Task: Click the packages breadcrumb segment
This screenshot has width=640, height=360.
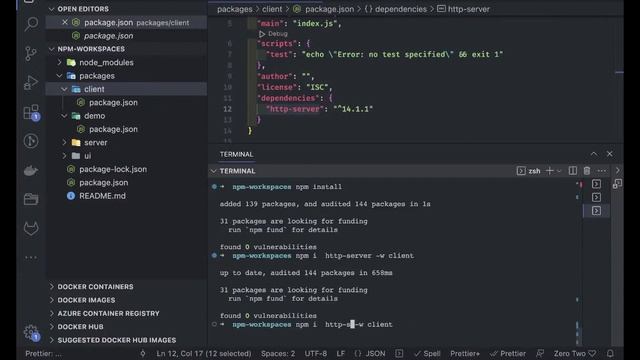Action: point(235,9)
